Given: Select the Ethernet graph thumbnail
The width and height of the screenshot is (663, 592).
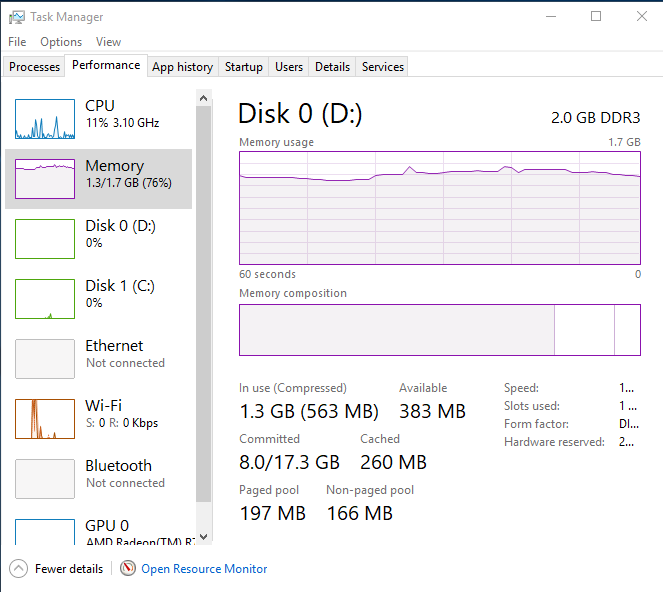Looking at the screenshot, I should [45, 359].
